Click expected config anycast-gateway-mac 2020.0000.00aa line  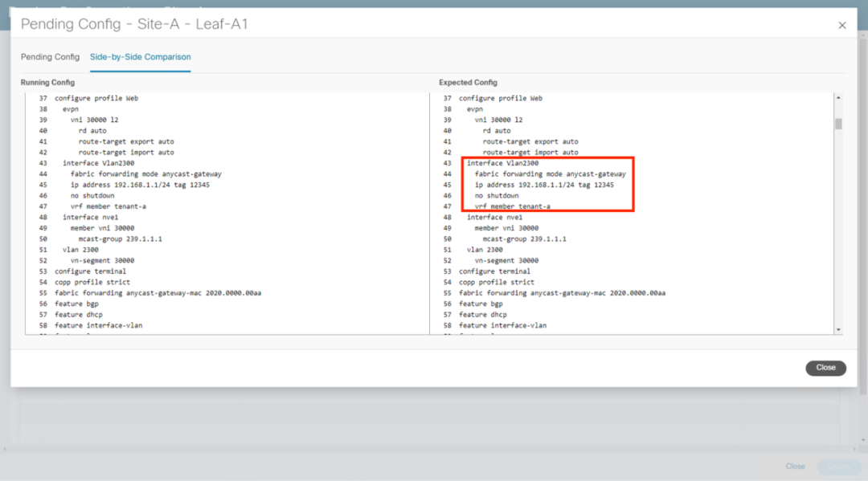[562, 293]
